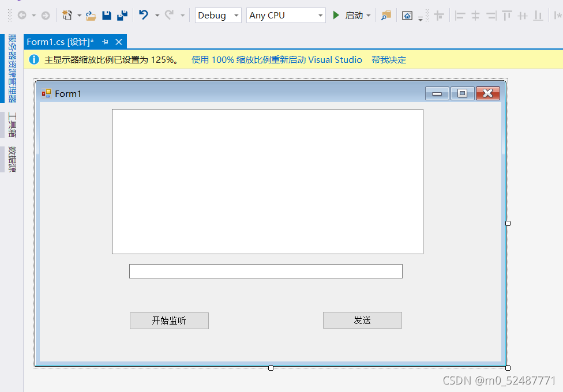The height and width of the screenshot is (392, 563).
Task: Open file with the folder icon
Action: [91, 16]
